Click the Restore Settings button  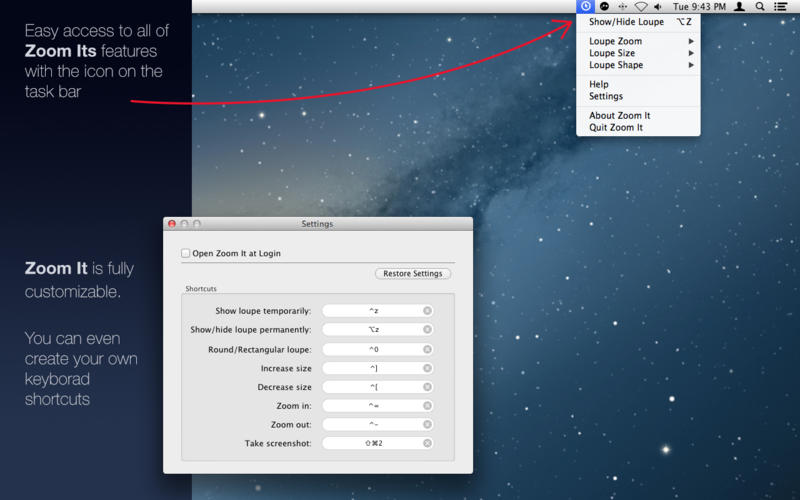coord(413,273)
